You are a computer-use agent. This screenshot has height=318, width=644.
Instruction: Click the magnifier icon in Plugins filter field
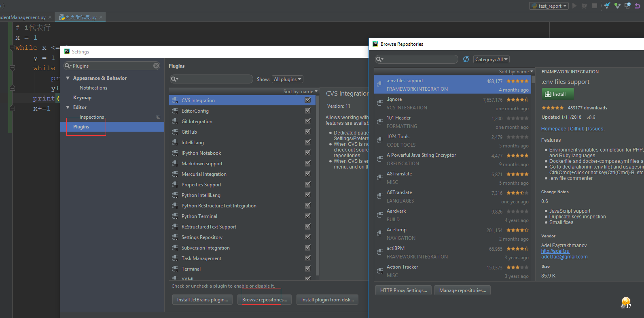pos(174,79)
